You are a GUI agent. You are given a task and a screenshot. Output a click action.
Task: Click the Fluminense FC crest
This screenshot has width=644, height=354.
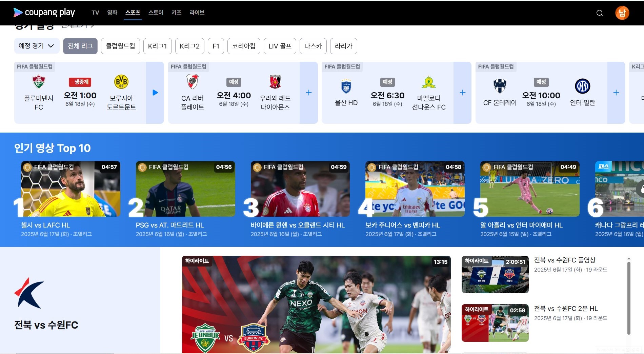click(39, 82)
